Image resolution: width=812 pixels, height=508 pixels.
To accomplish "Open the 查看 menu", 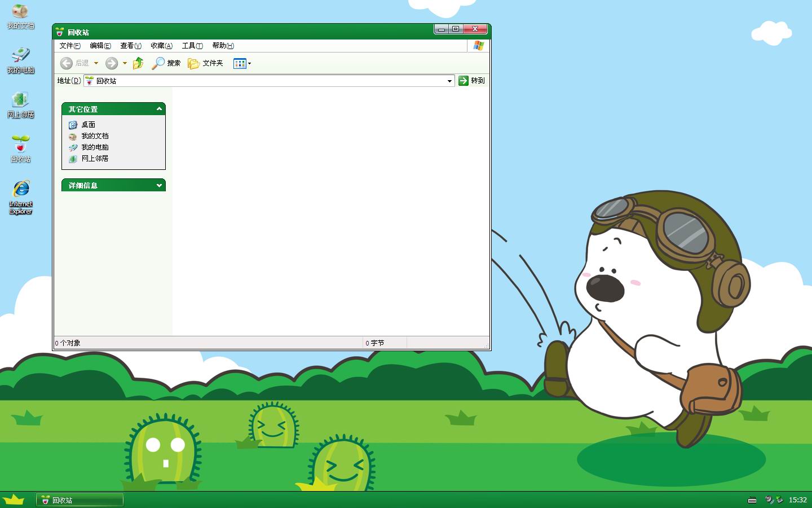I will point(131,46).
